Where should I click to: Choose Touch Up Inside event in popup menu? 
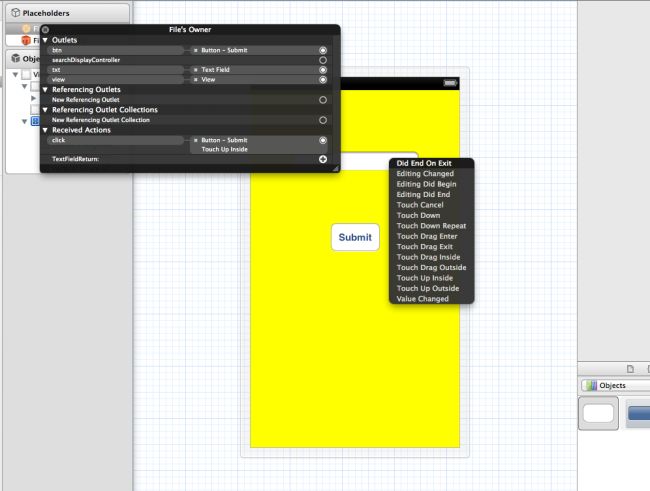[x=432, y=278]
